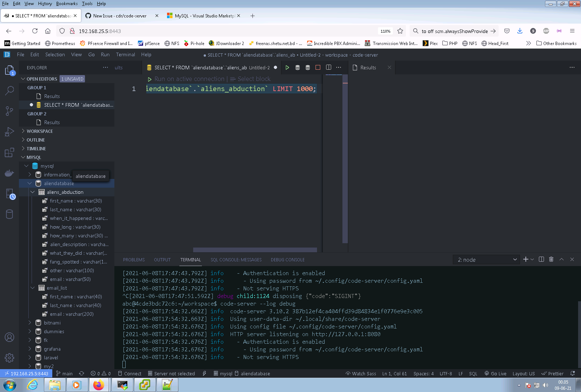Open the Explorer view in activity bar
The height and width of the screenshot is (392, 581).
[x=9, y=70]
